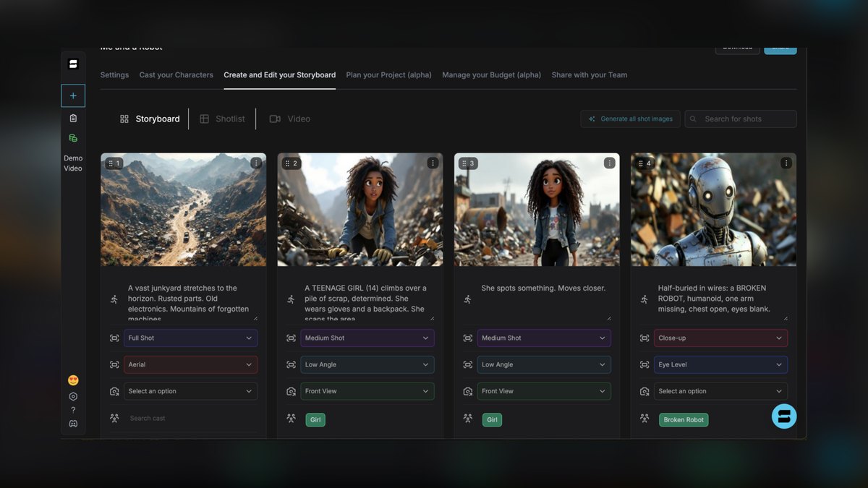Click the sparkle icon in Generate all shot images
The width and height of the screenshot is (868, 488).
592,119
